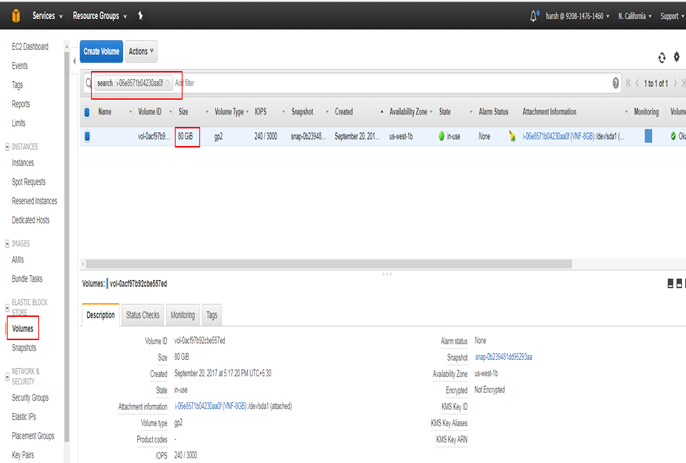Switch to the Monitoring tab
Screen dimensions: 686x463
(182, 315)
